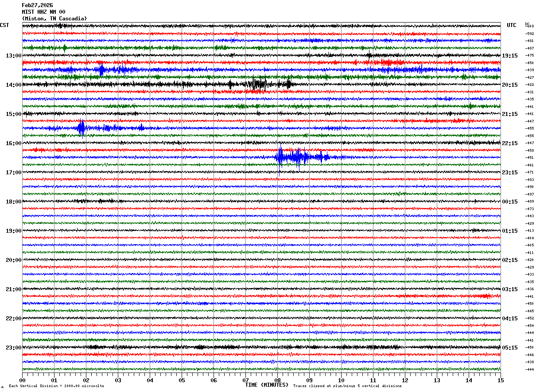
Task: Select the DC offset value -422
Action: point(529,85)
